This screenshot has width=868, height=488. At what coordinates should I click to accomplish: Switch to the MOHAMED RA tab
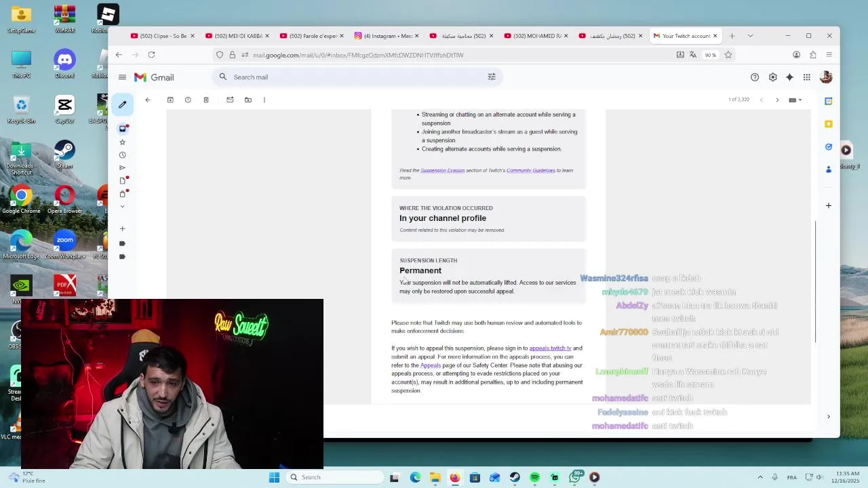pos(535,36)
